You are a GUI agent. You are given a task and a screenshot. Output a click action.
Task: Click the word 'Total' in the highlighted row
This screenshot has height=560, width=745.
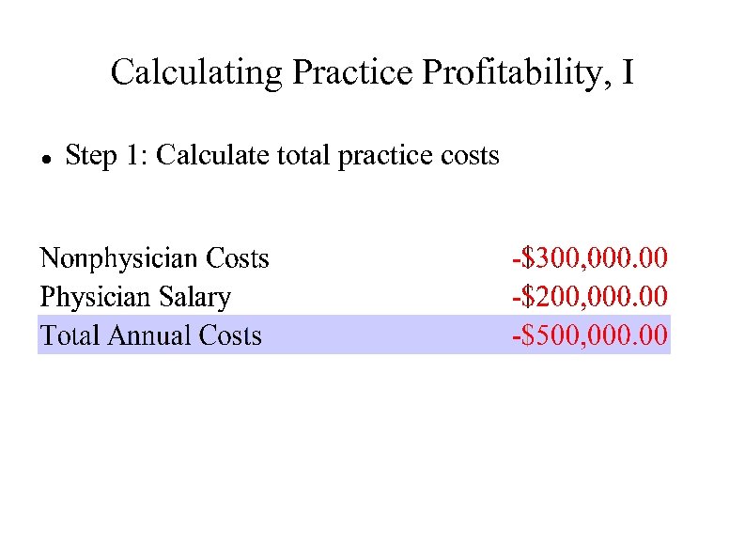(x=70, y=335)
